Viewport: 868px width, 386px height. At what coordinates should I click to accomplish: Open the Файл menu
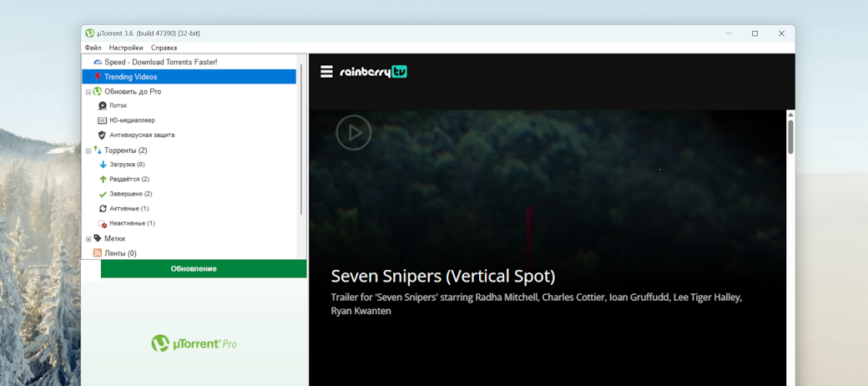pos(93,48)
